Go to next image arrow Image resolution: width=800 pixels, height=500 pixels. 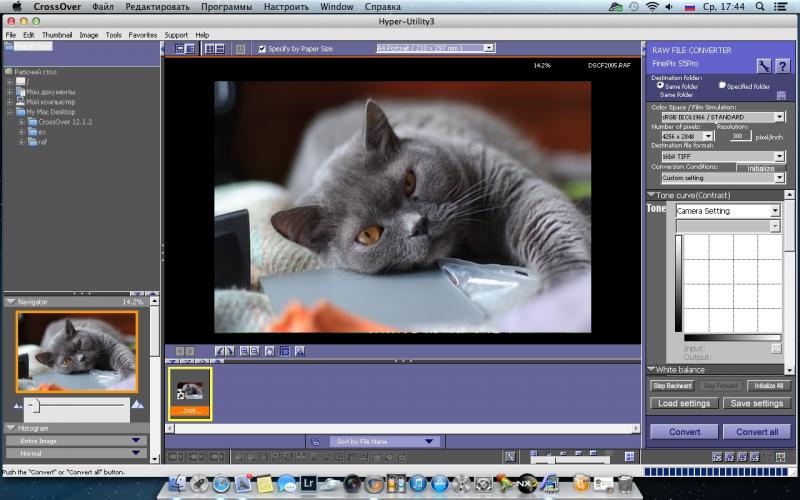190,351
